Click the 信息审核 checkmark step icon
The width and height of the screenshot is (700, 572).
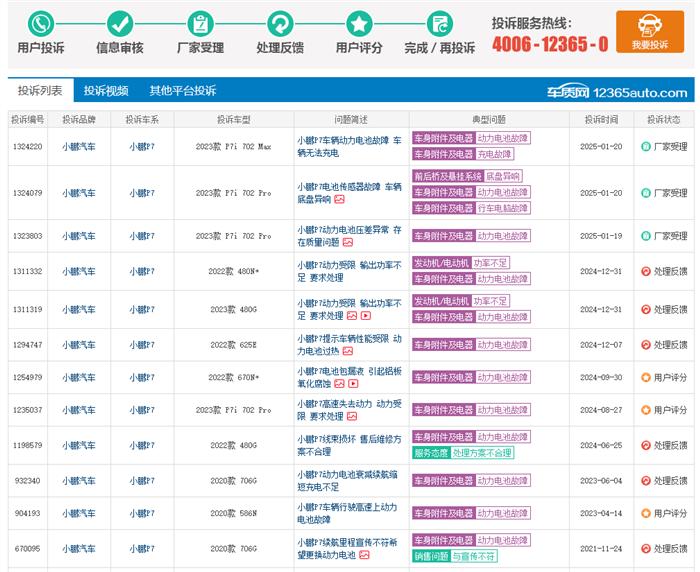pos(120,24)
